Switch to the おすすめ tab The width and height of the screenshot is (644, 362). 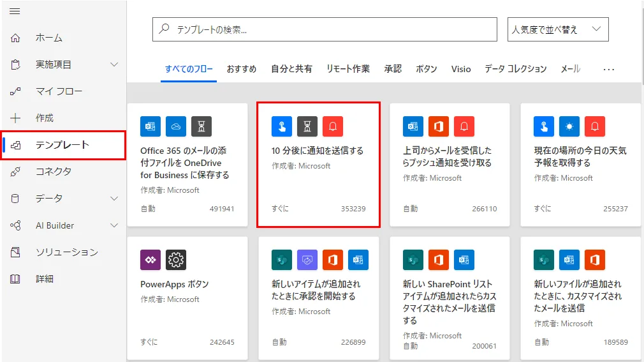242,69
